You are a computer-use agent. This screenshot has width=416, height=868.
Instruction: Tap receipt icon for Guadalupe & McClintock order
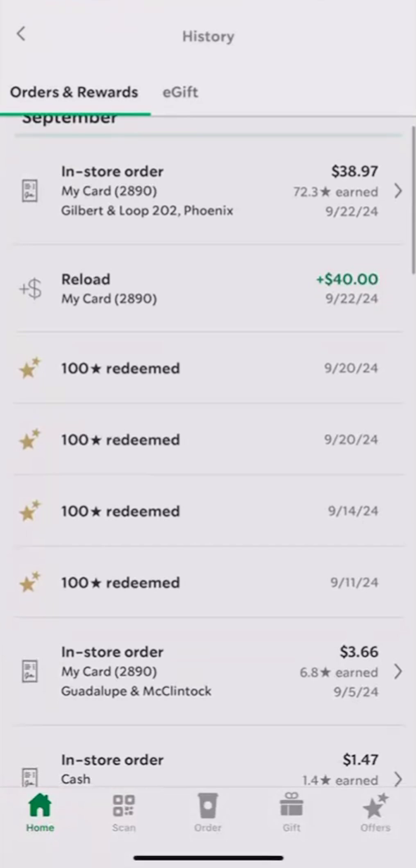point(29,671)
